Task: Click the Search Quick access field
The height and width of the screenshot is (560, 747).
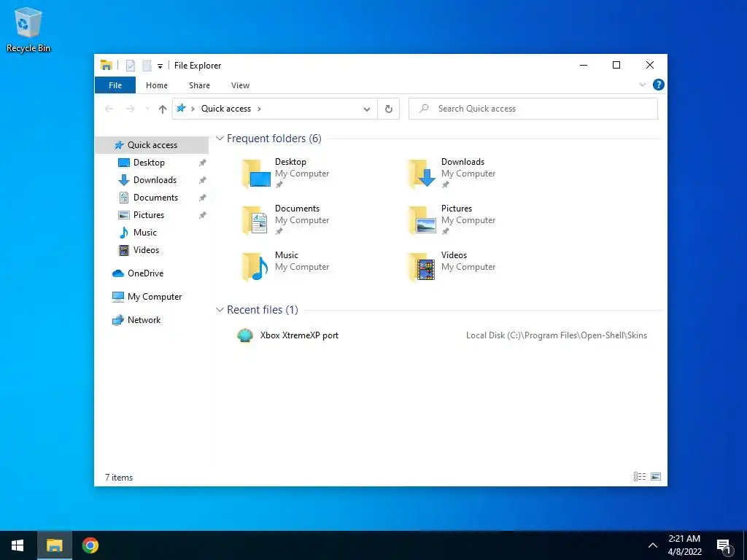Action: (533, 109)
